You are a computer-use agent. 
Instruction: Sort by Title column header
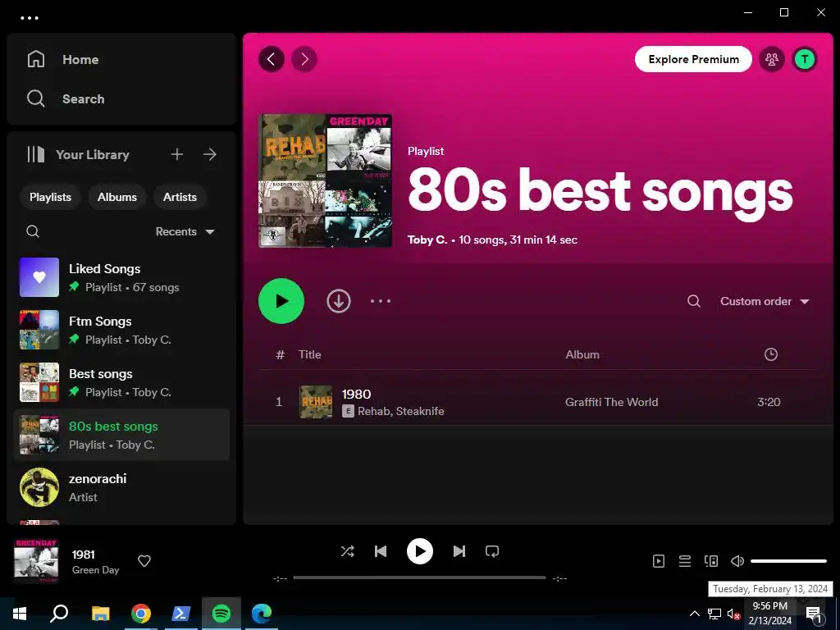(x=309, y=354)
